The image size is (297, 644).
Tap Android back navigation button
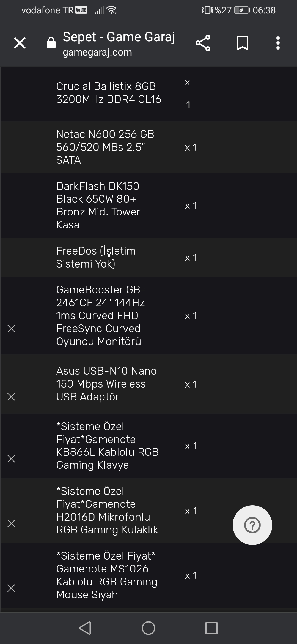click(x=85, y=628)
